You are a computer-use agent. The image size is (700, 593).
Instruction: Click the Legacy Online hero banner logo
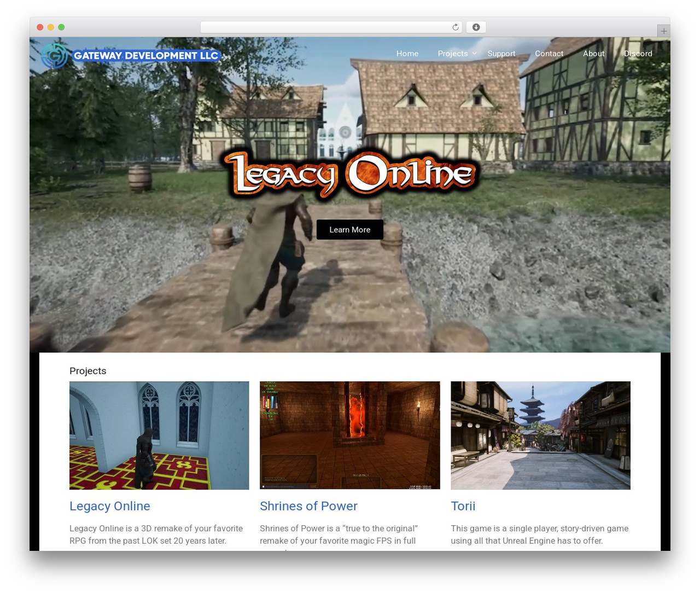(x=350, y=174)
